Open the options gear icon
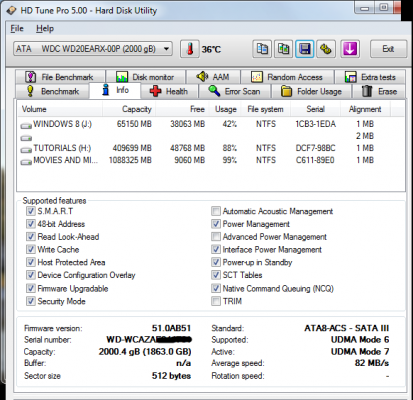Image resolution: width=413 pixels, height=400 pixels. 326,49
